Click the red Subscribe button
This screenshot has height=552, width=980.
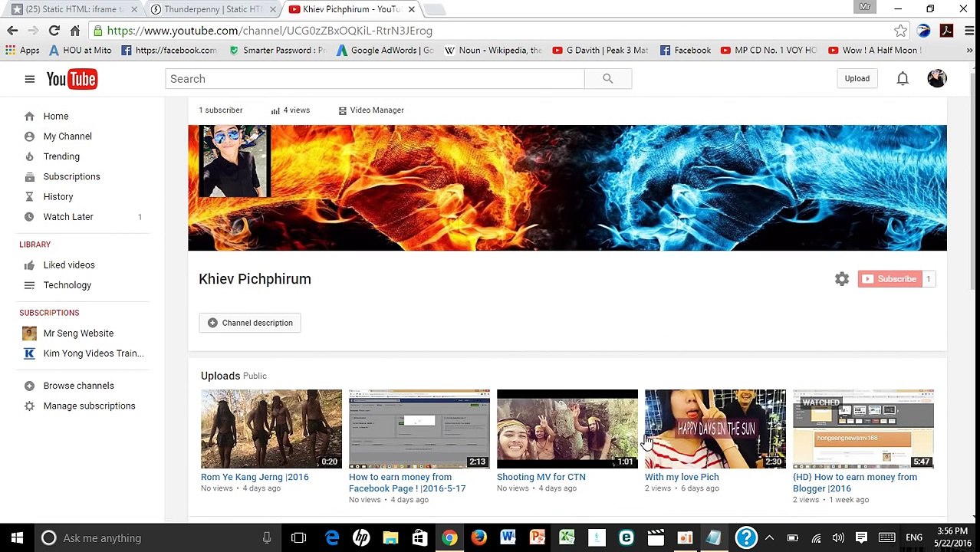click(890, 279)
